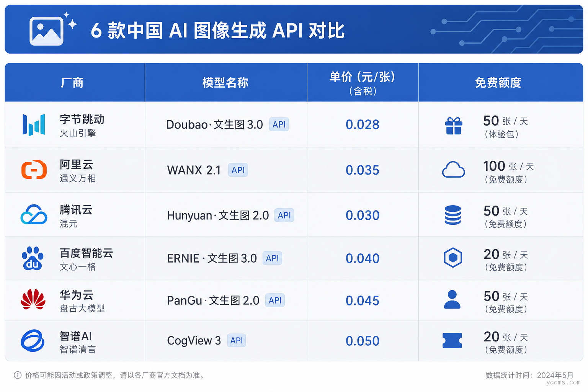This screenshot has height=392, width=588.
Task: Click the 模型名称 column header
Action: (225, 83)
